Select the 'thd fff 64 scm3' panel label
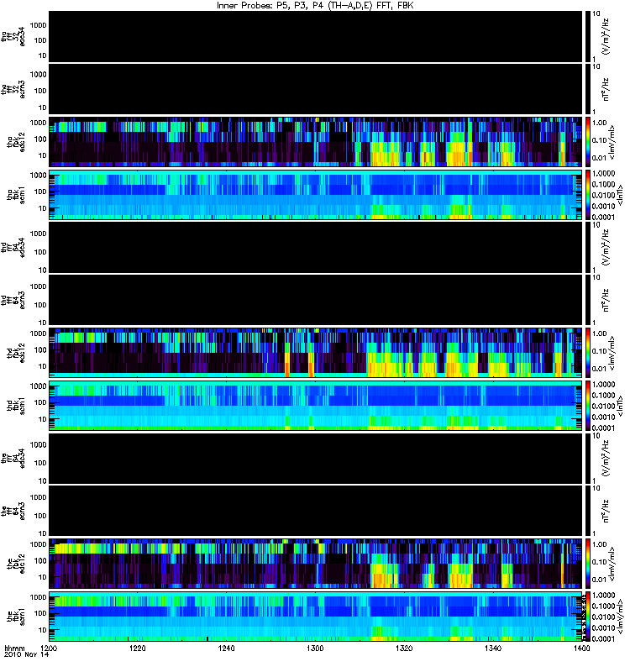 click(x=13, y=301)
